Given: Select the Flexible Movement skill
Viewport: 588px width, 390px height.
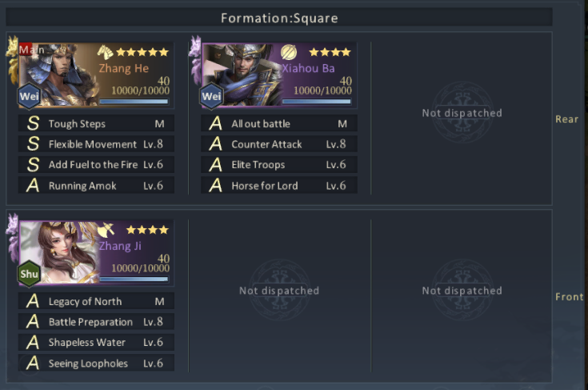Looking at the screenshot, I should [x=96, y=144].
